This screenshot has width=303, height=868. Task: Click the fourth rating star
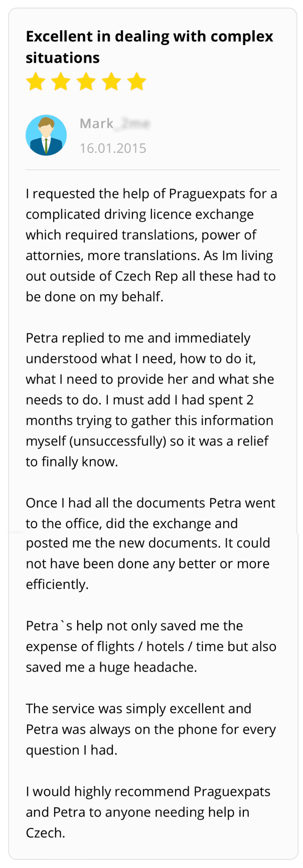111,82
